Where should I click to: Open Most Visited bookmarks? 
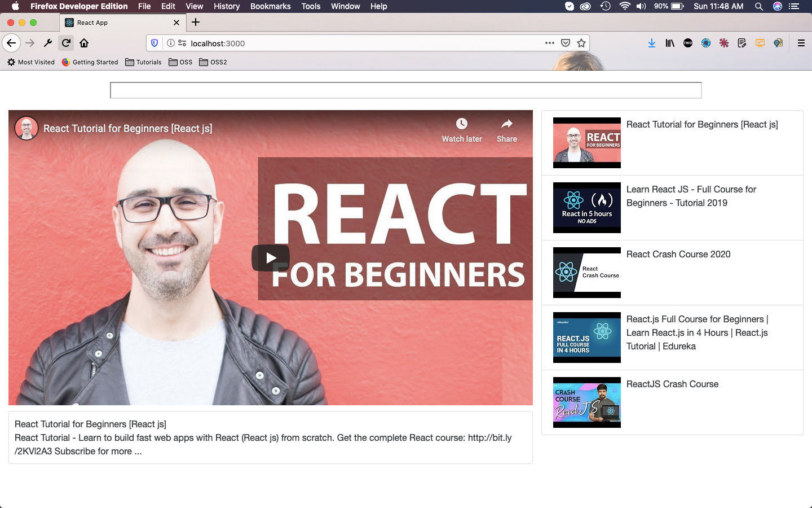click(31, 62)
